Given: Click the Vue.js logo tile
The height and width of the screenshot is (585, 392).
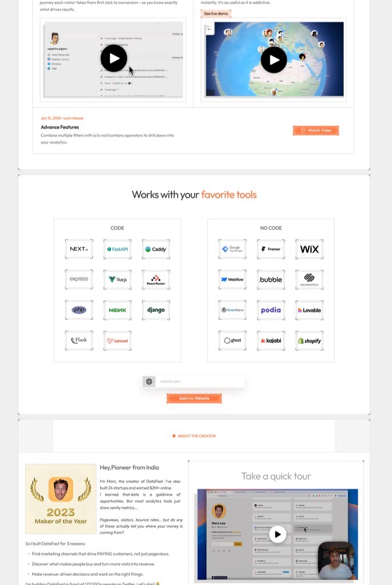Looking at the screenshot, I should pos(117,279).
